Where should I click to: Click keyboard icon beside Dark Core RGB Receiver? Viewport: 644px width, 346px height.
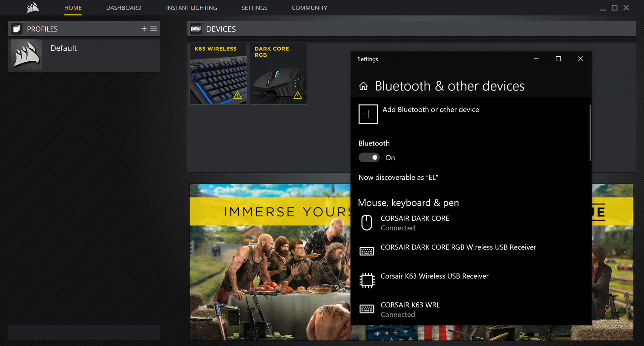pyautogui.click(x=367, y=251)
